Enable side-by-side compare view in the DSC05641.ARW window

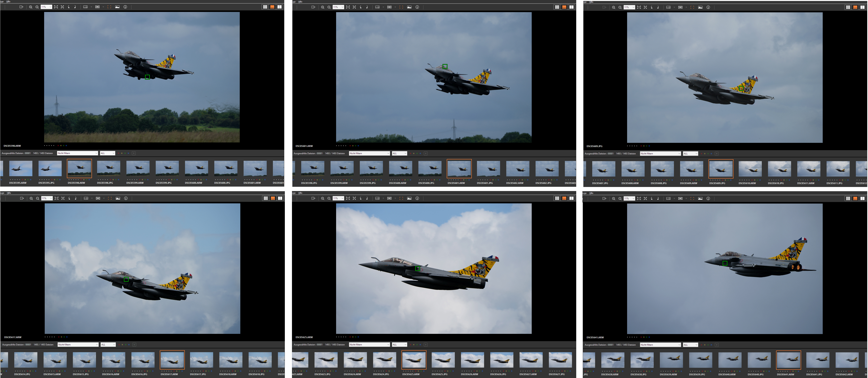point(862,198)
